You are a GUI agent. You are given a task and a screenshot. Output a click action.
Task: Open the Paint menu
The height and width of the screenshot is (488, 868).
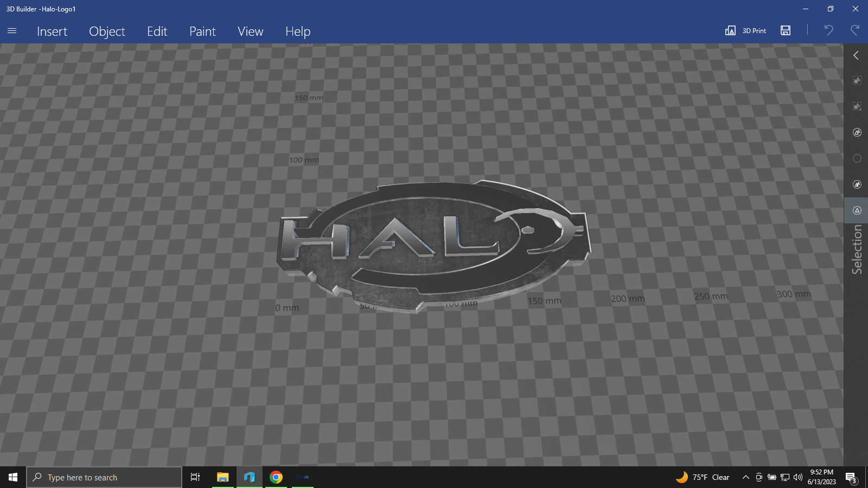[x=202, y=31]
